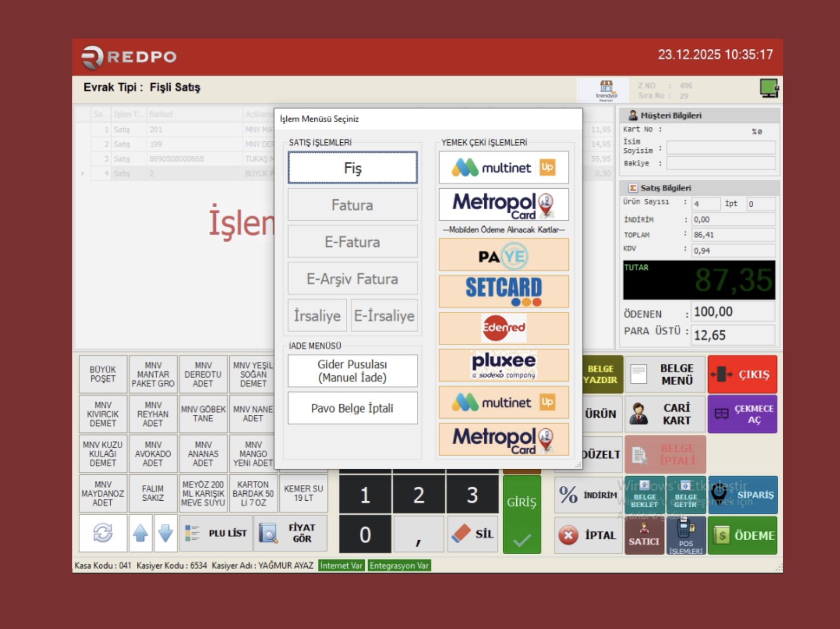
Task: Click the green monitor icon
Action: (769, 88)
